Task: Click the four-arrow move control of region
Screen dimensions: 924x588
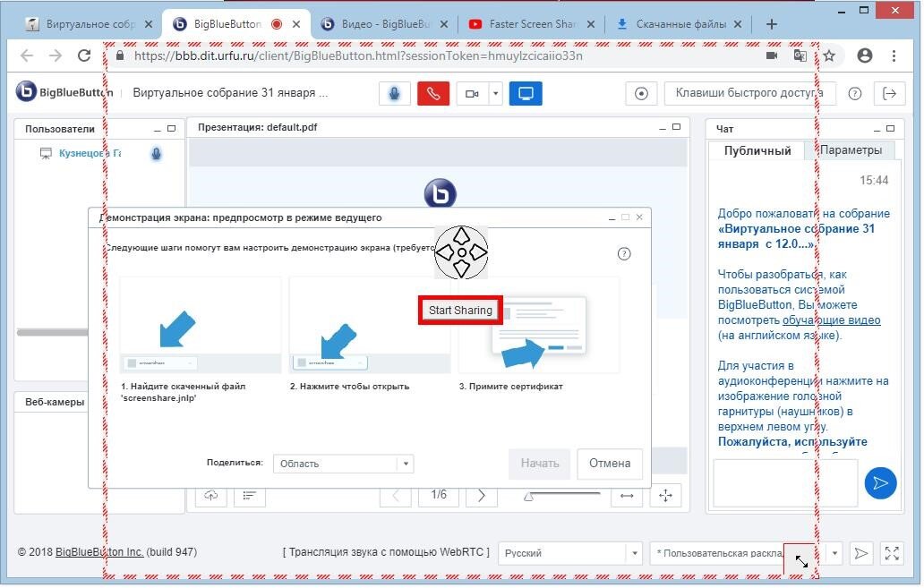Action: click(x=461, y=252)
